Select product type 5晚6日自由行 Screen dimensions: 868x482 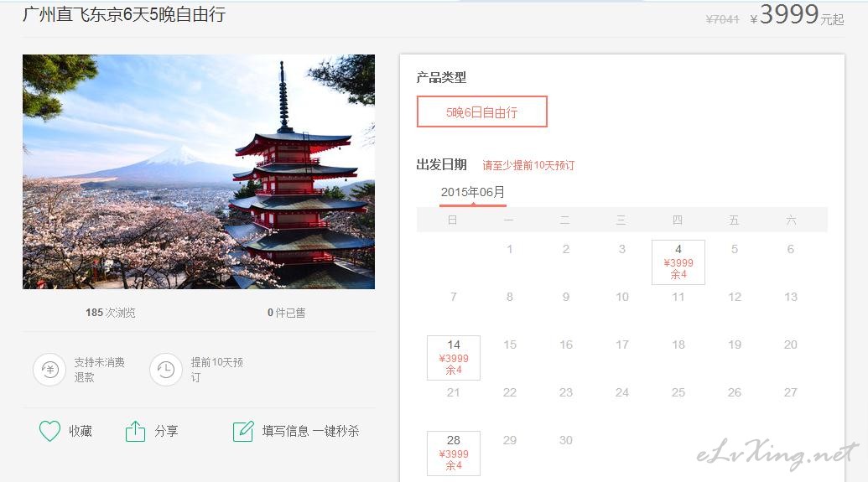[482, 111]
